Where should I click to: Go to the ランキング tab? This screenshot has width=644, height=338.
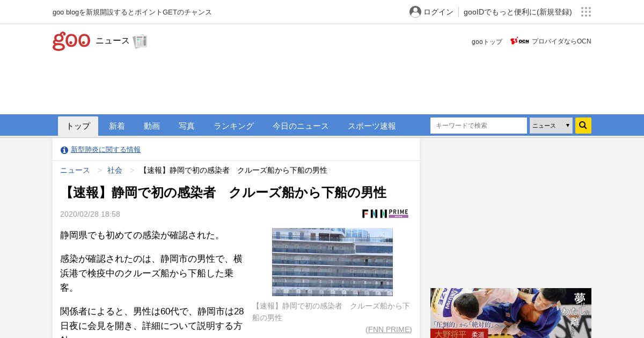(233, 126)
